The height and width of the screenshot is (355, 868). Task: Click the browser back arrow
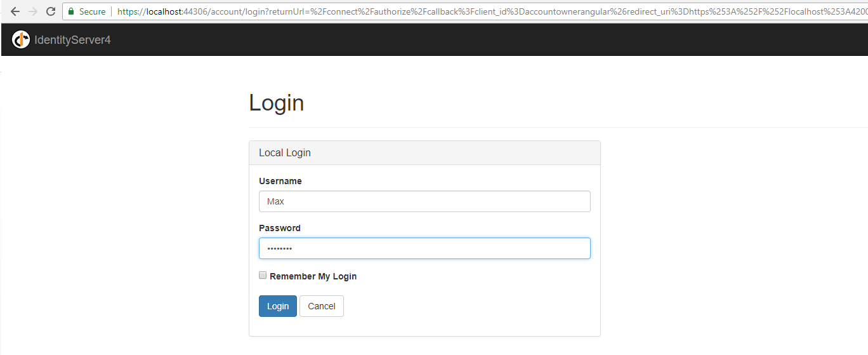15,11
